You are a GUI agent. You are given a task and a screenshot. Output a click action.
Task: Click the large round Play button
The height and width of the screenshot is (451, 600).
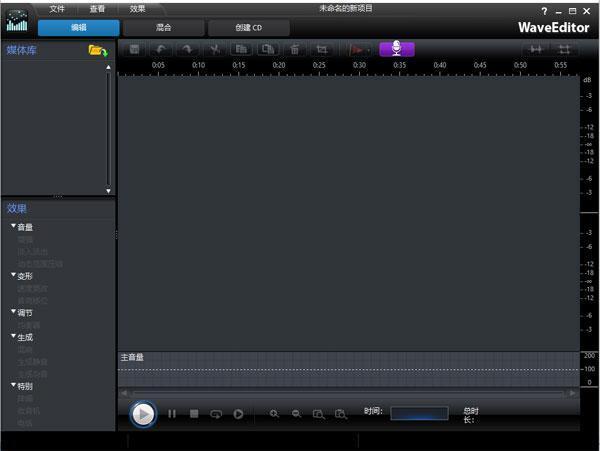143,414
